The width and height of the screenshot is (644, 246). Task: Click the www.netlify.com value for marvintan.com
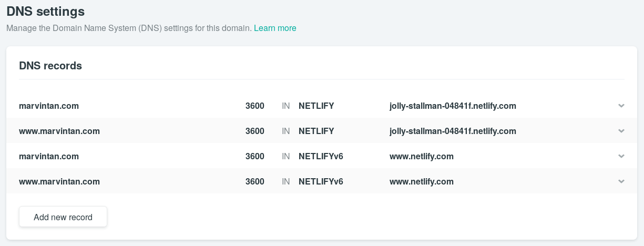[421, 156]
